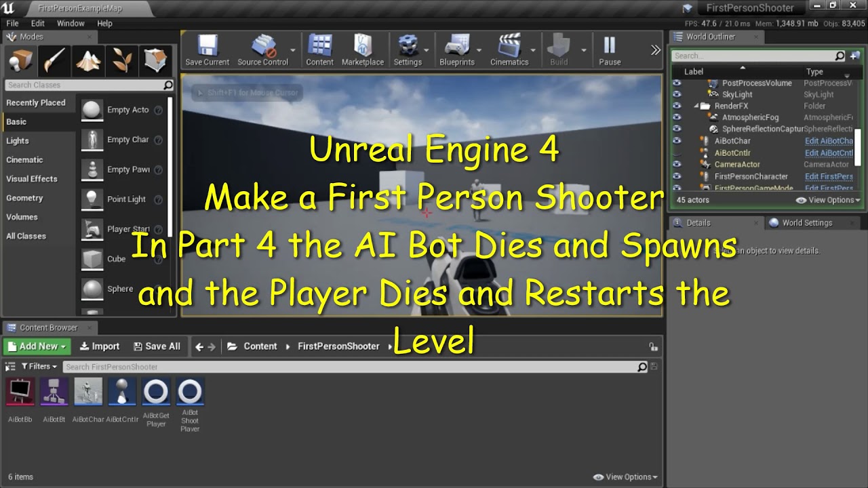Open the Help menu
Screen dimensions: 868x488
point(104,23)
